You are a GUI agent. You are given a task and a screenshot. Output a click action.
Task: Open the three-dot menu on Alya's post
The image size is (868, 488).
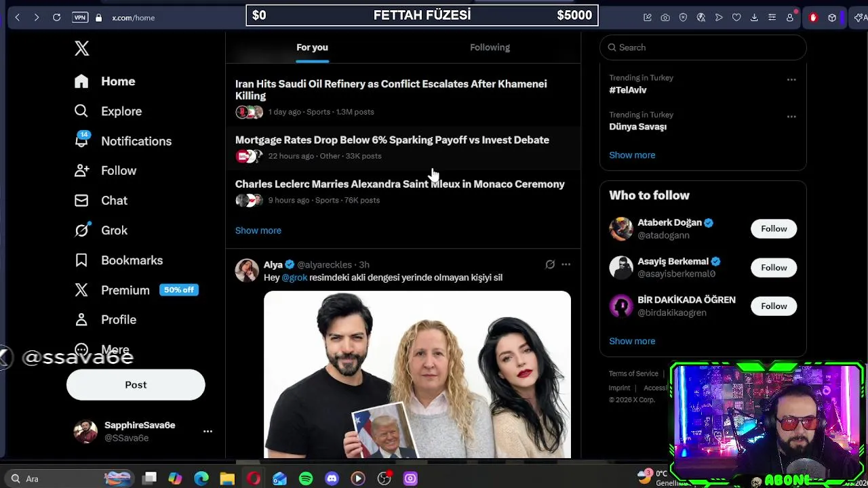[x=566, y=264]
